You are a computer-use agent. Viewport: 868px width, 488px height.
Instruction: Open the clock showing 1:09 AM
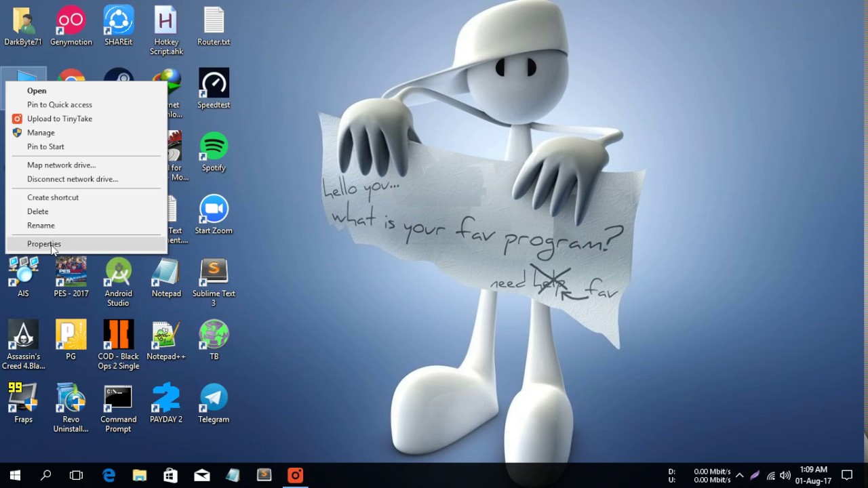coord(813,475)
